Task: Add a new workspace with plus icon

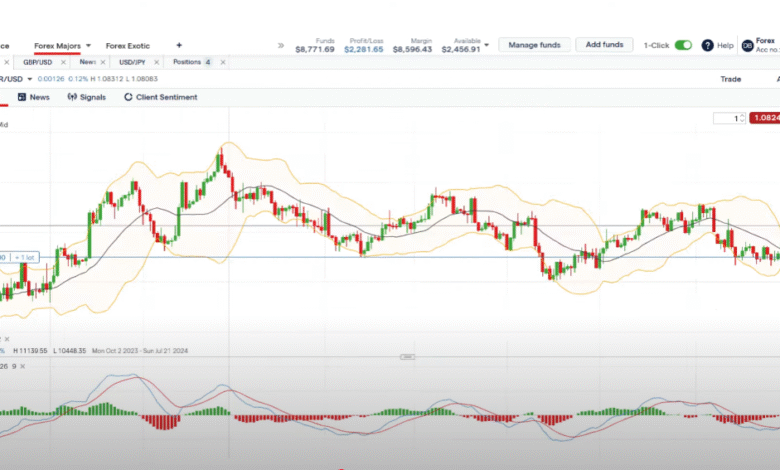Action: tap(179, 45)
